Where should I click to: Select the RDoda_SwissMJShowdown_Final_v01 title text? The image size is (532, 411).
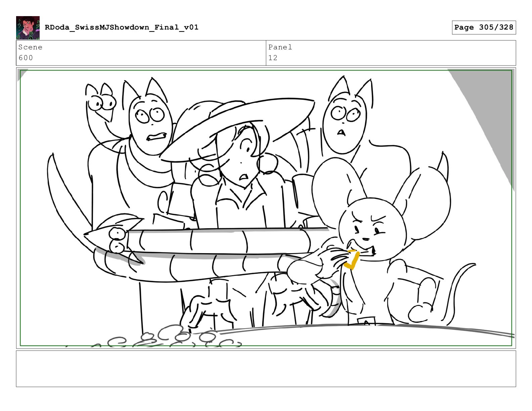point(122,27)
